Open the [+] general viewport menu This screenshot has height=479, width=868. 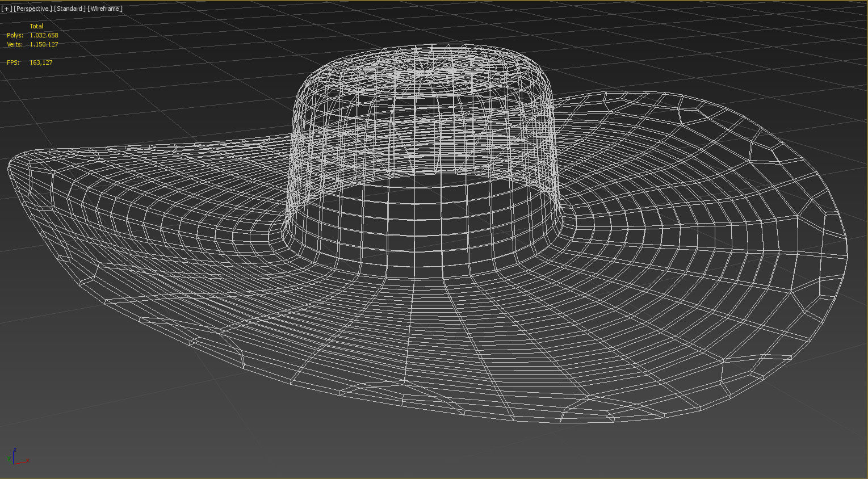7,9
